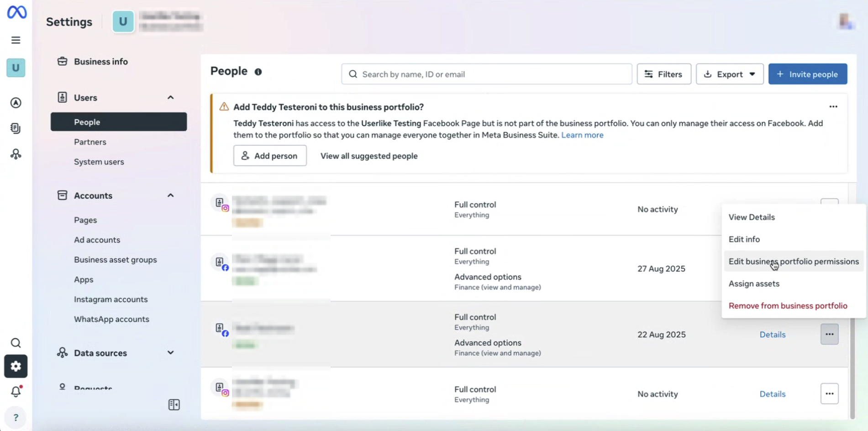Select Edit business portfolio permissions

pyautogui.click(x=793, y=261)
